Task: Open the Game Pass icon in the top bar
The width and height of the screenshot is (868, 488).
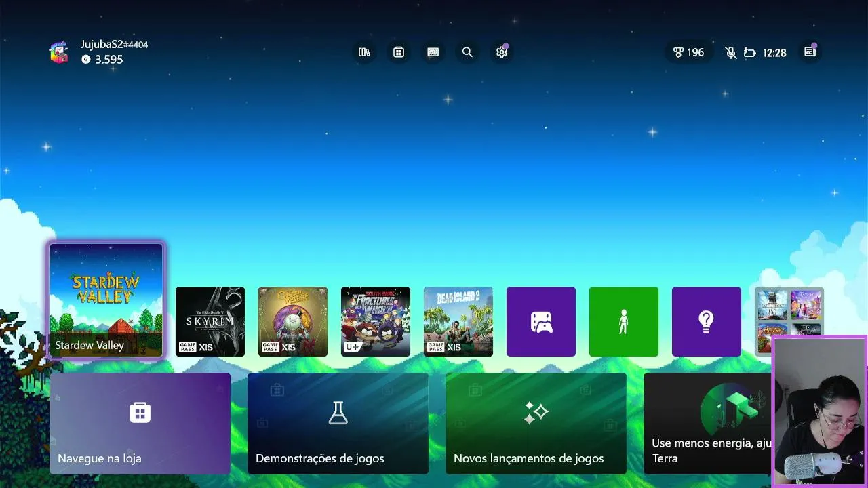Action: coord(433,52)
